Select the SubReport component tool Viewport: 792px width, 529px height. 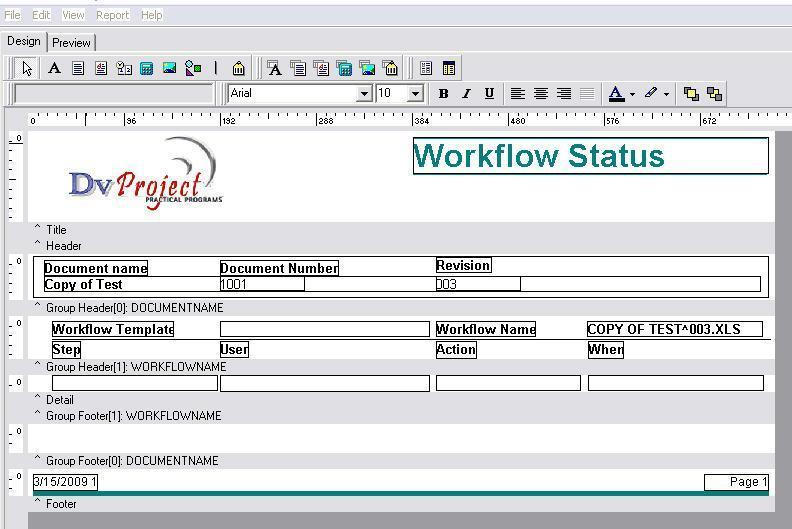(449, 68)
